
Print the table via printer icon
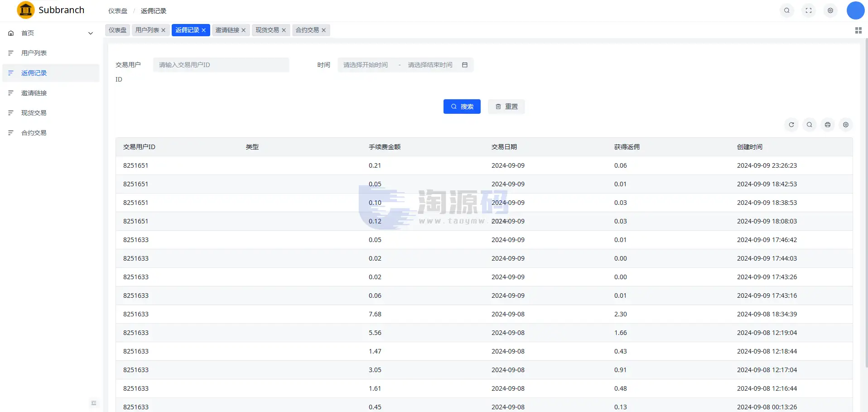tap(828, 125)
